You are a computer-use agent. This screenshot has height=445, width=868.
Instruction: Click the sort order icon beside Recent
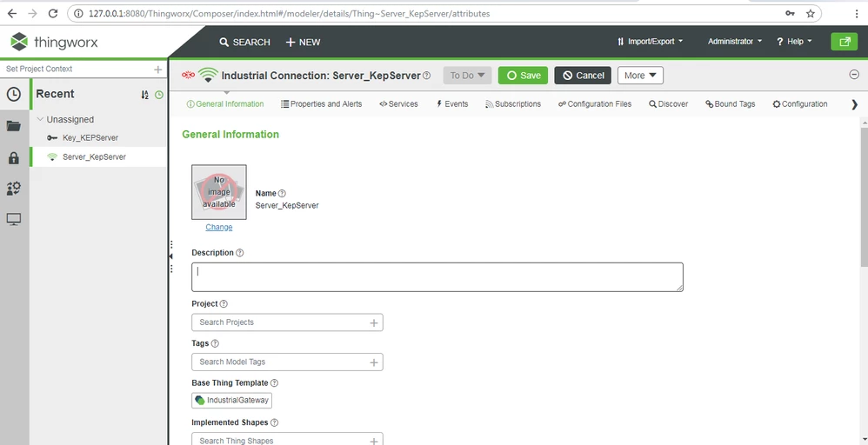pos(144,95)
